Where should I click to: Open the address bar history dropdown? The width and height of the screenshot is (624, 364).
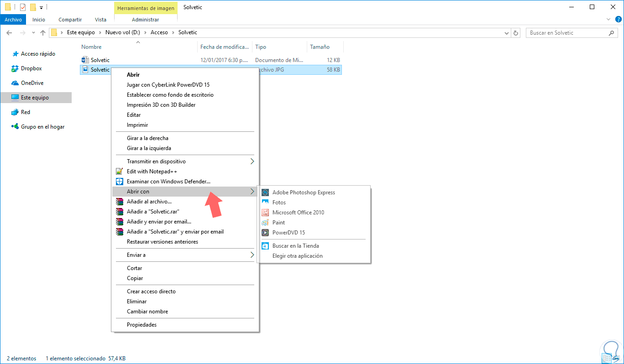[507, 33]
